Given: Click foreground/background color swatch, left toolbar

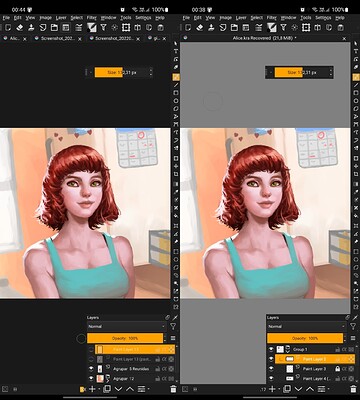Looking at the screenshot, I should click(91, 27).
